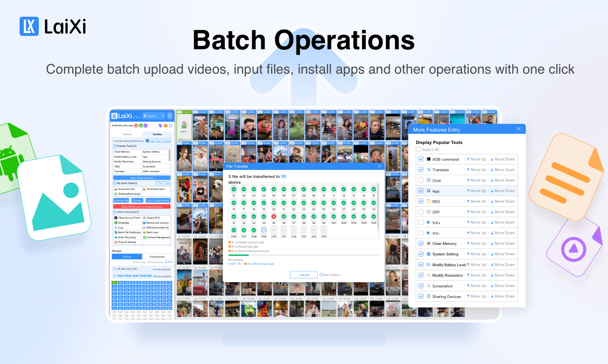
Task: Uncheck the Clear Memory checkbox
Action: (x=421, y=243)
